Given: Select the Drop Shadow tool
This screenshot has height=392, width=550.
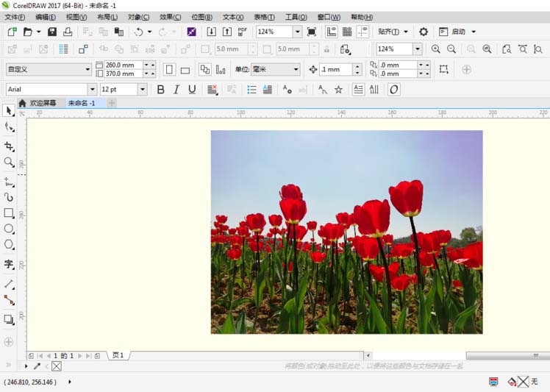Looking at the screenshot, I should (x=8, y=319).
